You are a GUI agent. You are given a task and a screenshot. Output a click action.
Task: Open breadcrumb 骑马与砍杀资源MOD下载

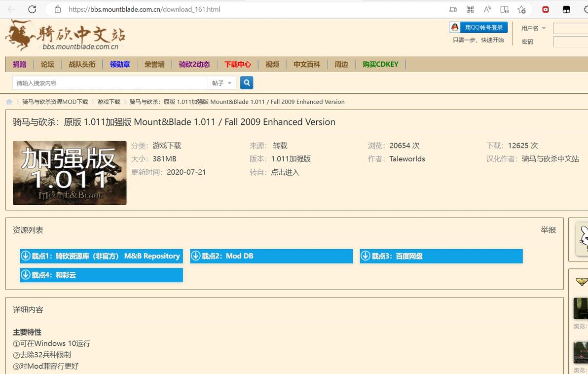(x=55, y=102)
